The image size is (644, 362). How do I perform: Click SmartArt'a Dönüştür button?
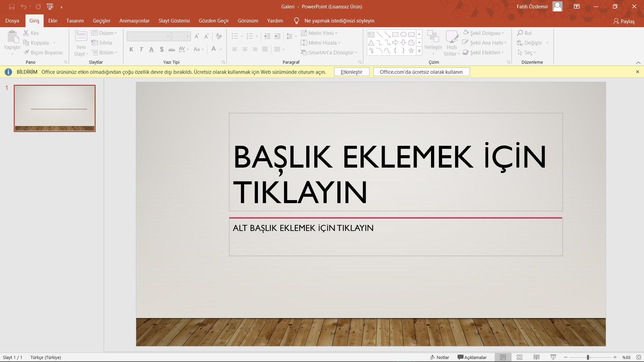coord(329,52)
